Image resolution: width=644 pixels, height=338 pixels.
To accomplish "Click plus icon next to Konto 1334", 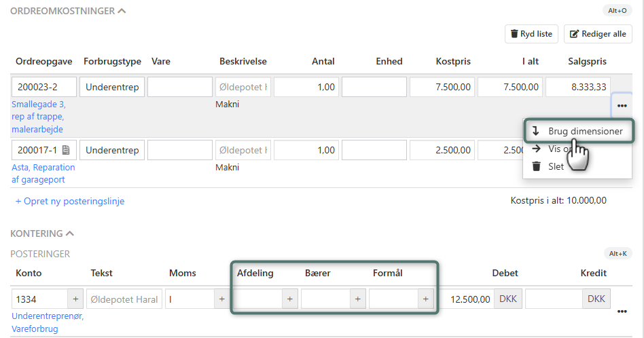I will pyautogui.click(x=74, y=299).
